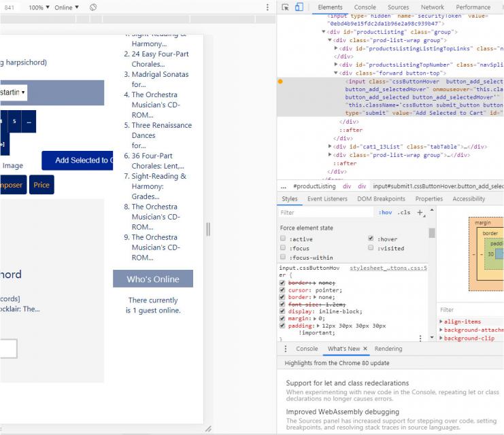Close the What's New drawer tab
504x435 pixels.
pyautogui.click(x=365, y=349)
